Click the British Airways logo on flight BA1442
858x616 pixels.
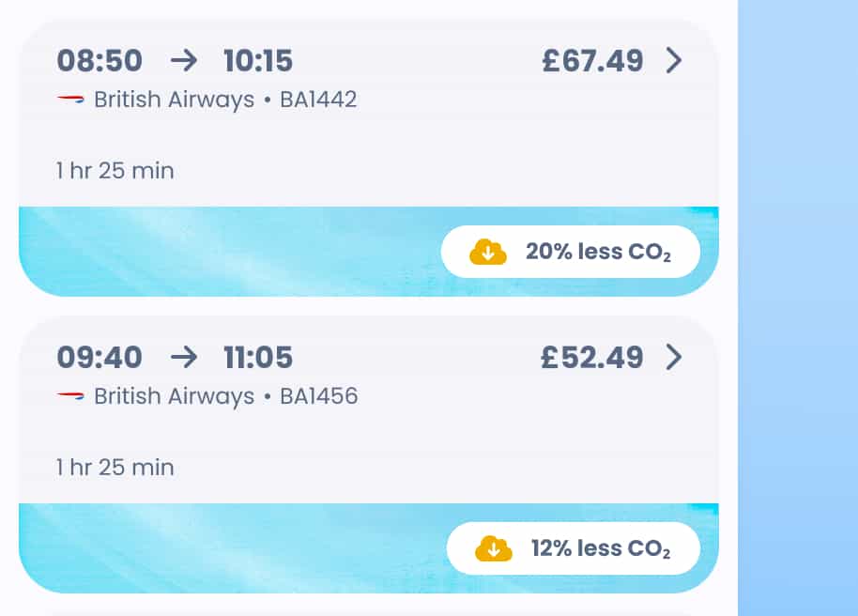(x=69, y=100)
